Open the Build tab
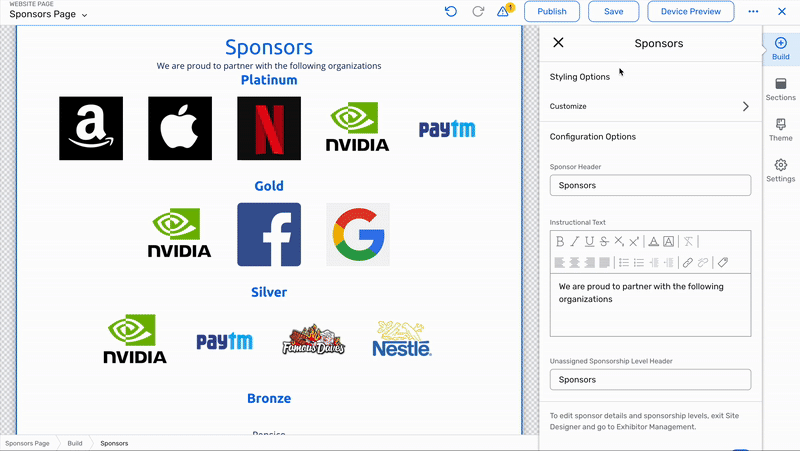The width and height of the screenshot is (800, 451). (x=781, y=48)
